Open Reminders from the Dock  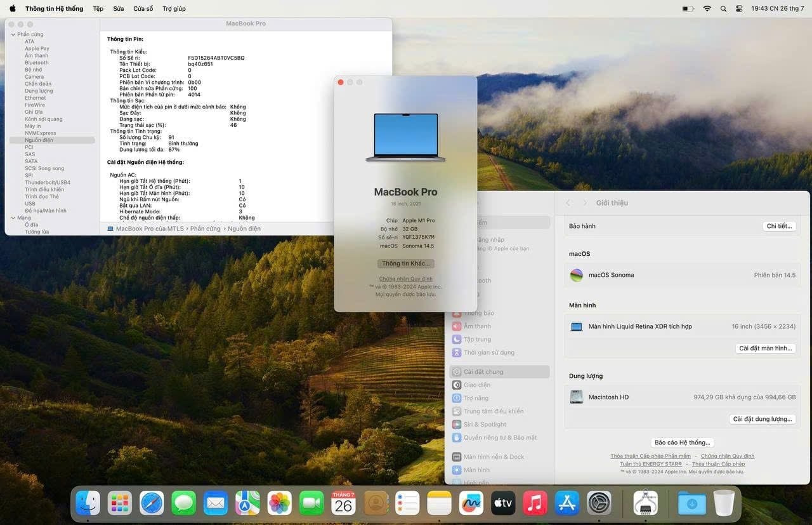point(407,503)
